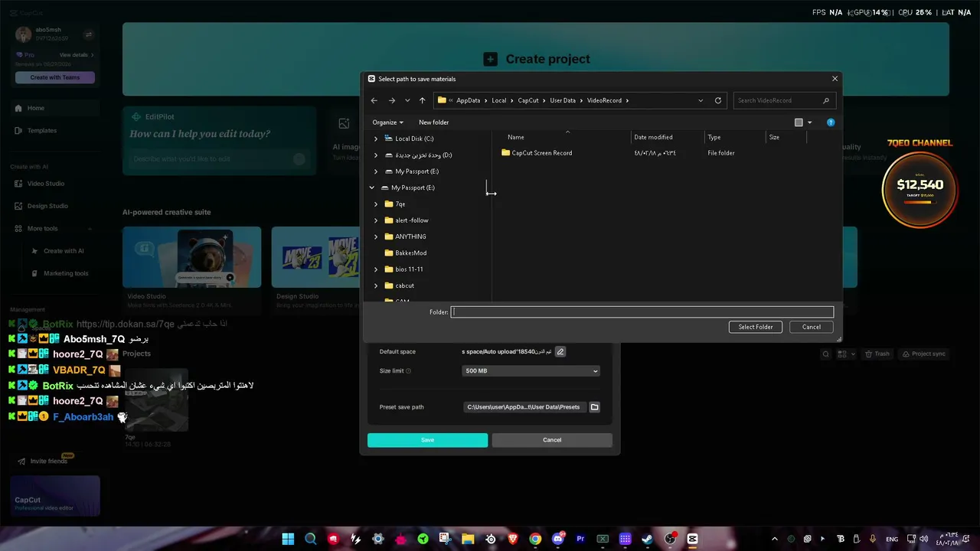The image size is (980, 551).
Task: Open Windows Search on taskbar
Action: [310, 539]
